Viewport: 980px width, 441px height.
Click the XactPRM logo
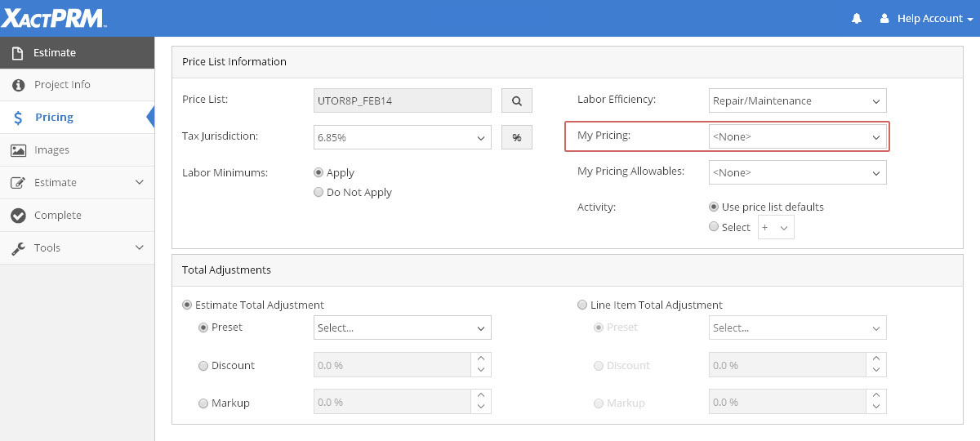[x=54, y=18]
